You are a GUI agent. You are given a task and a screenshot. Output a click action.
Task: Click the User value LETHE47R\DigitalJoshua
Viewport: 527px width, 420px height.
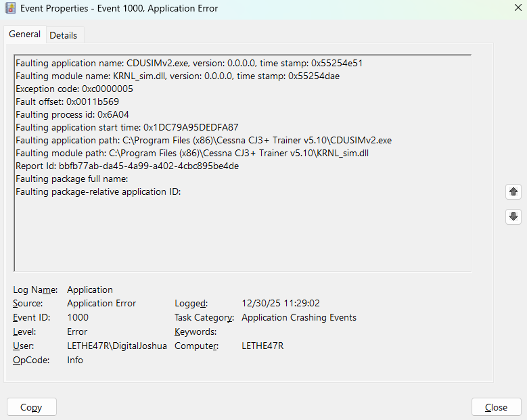[116, 346]
